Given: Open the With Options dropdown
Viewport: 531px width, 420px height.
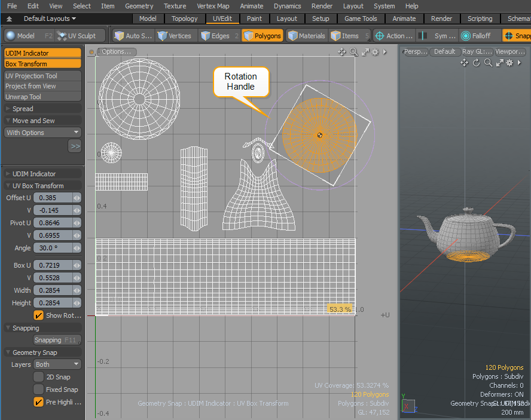Looking at the screenshot, I should [42, 133].
